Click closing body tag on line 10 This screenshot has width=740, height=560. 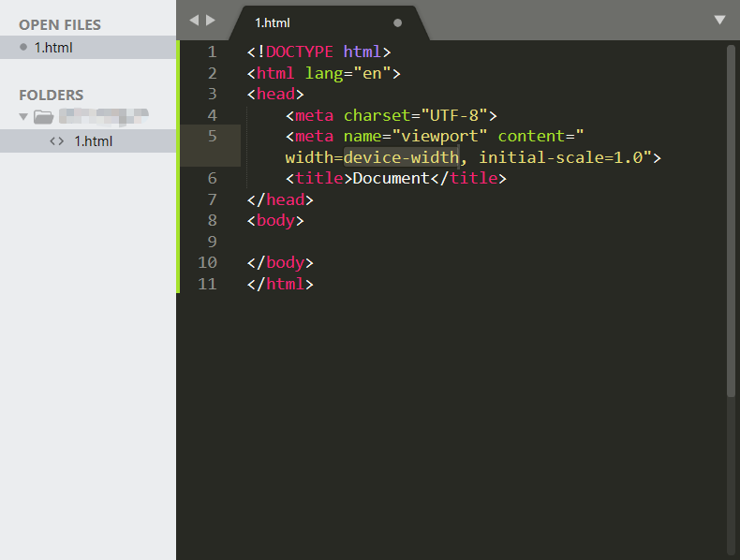coord(280,262)
